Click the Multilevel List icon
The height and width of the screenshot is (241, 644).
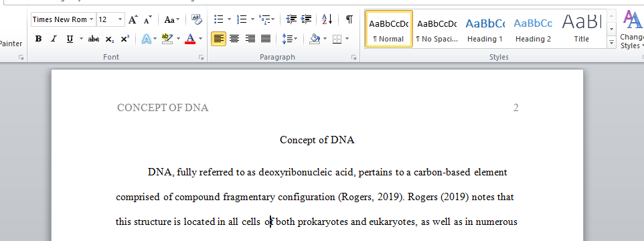[264, 19]
